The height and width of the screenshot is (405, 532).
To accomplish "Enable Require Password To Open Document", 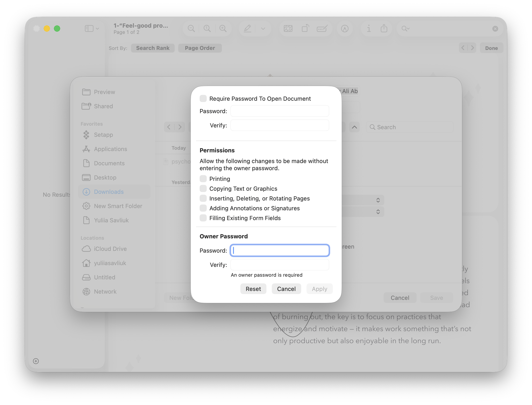I will click(203, 99).
